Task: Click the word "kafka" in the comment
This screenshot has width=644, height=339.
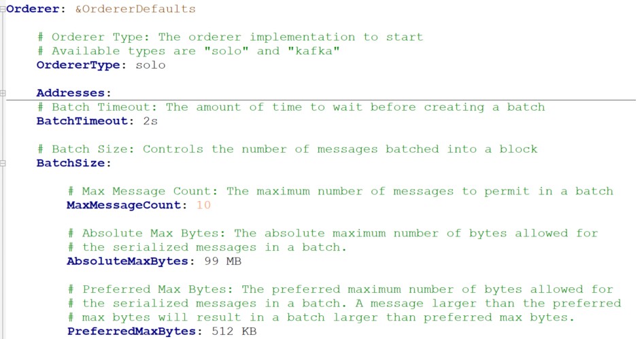Action: [x=313, y=52]
